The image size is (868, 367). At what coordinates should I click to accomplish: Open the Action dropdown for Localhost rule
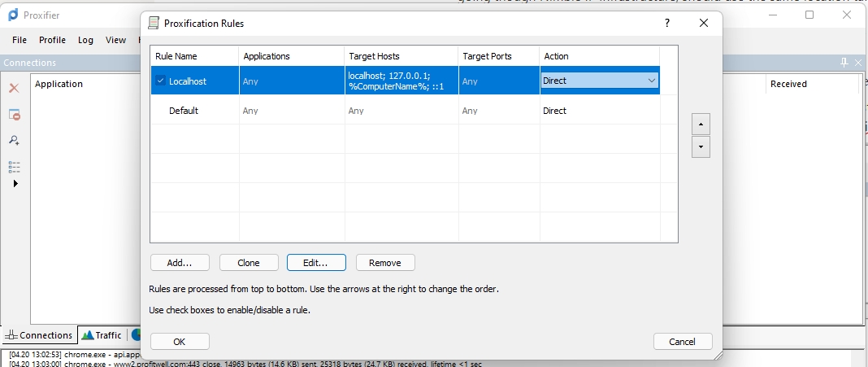pyautogui.click(x=651, y=81)
